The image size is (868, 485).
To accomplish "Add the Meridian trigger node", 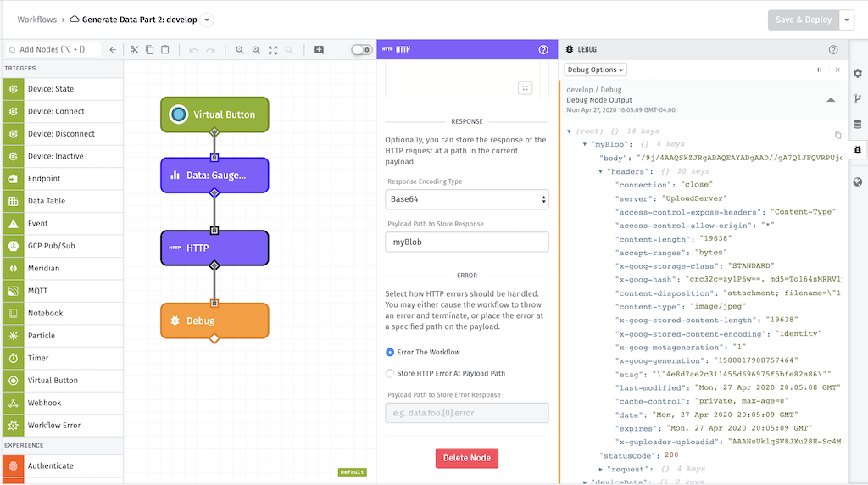I will [63, 269].
